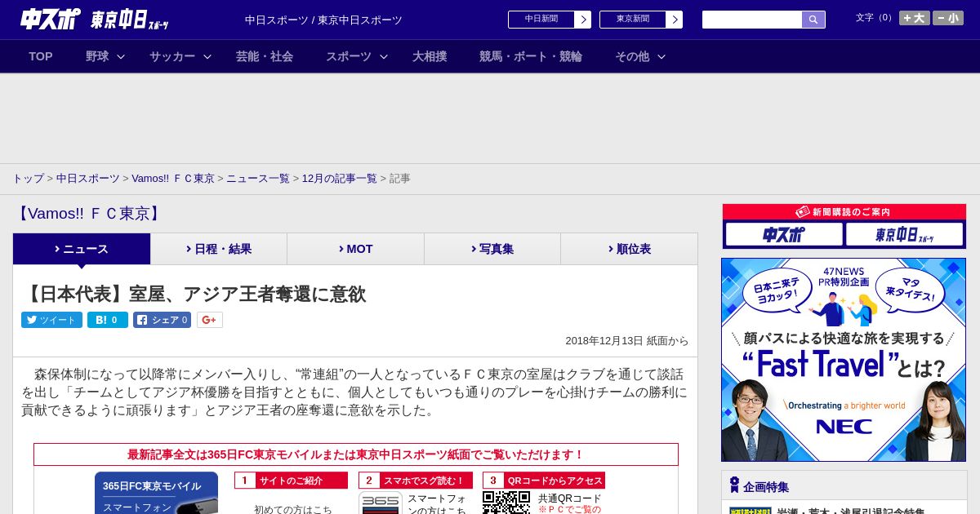Switch to the 順位表 tab
Image resolution: width=980 pixels, height=514 pixels.
tap(629, 249)
